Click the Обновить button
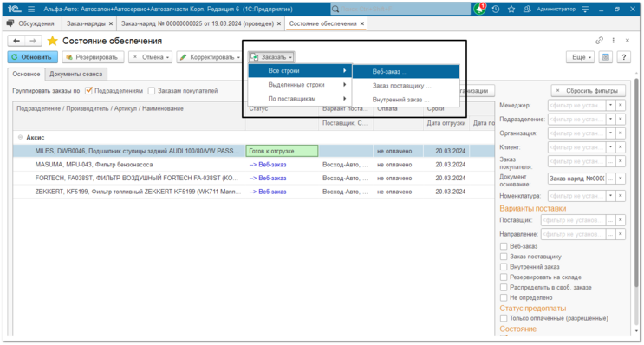The height and width of the screenshot is (345, 644). [32, 57]
